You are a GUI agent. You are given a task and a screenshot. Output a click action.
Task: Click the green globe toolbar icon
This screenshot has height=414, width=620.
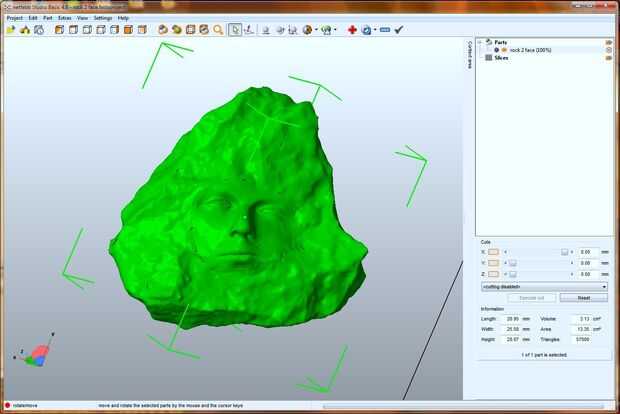[x=326, y=30]
